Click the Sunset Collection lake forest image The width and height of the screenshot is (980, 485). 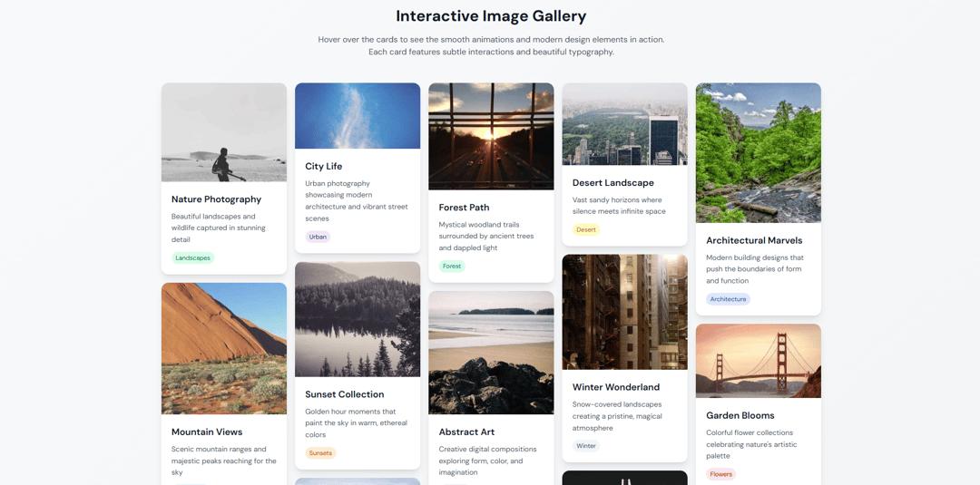(358, 319)
